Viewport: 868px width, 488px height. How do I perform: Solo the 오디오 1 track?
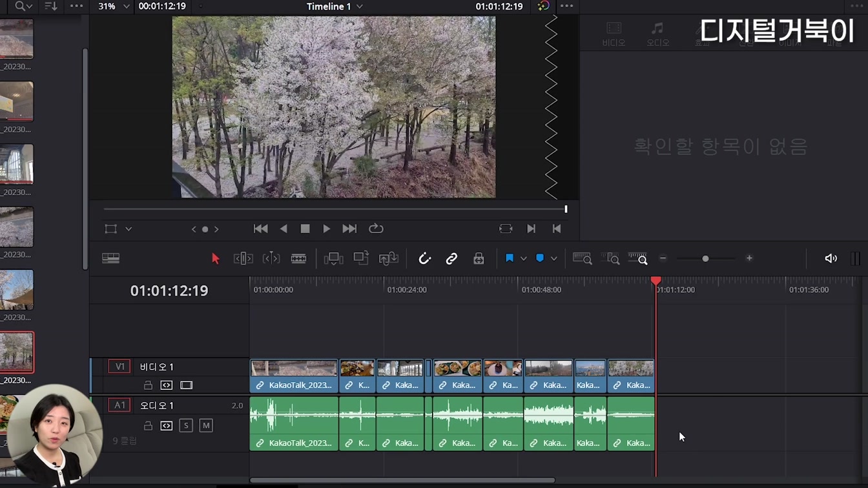[x=186, y=425]
